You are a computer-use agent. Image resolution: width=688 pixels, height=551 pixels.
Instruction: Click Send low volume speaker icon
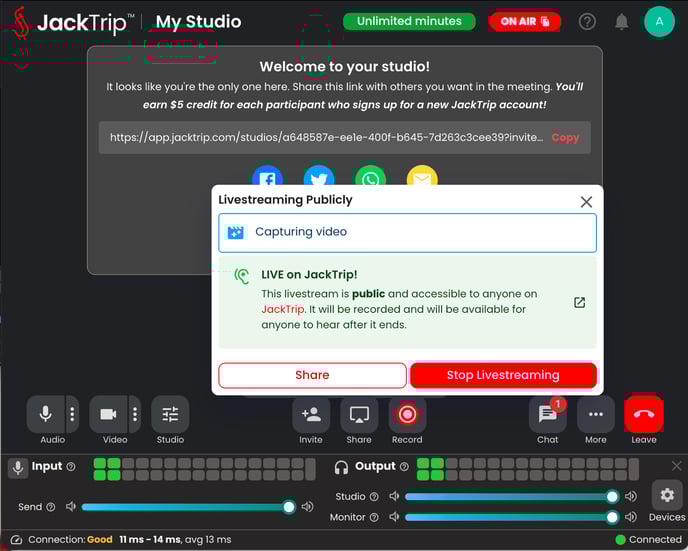coord(71,507)
